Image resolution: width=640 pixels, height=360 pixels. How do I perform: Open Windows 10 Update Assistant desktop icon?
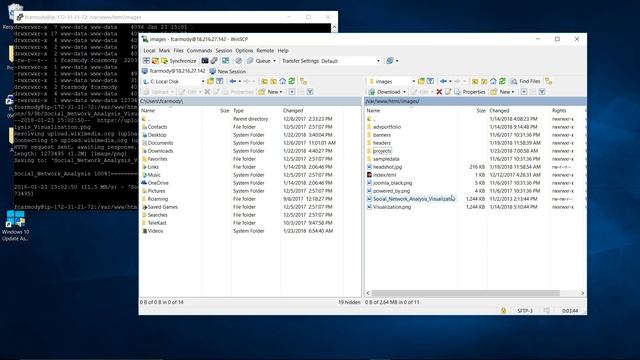[16, 226]
